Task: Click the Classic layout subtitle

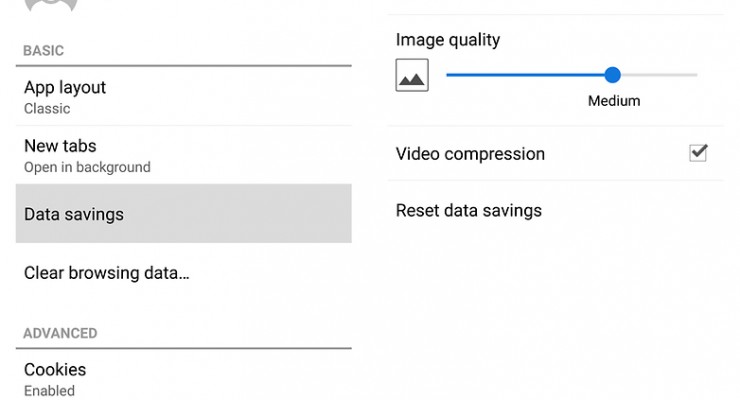Action: click(x=47, y=108)
